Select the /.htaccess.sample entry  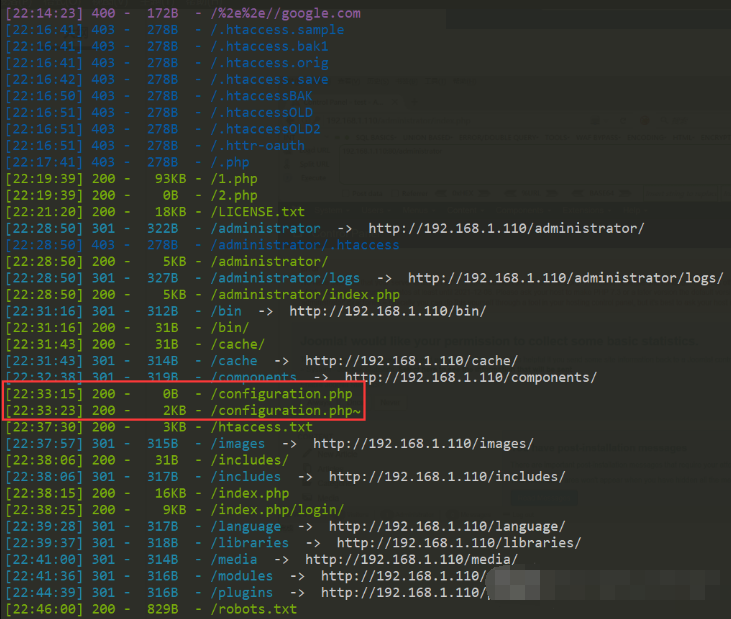click(277, 30)
